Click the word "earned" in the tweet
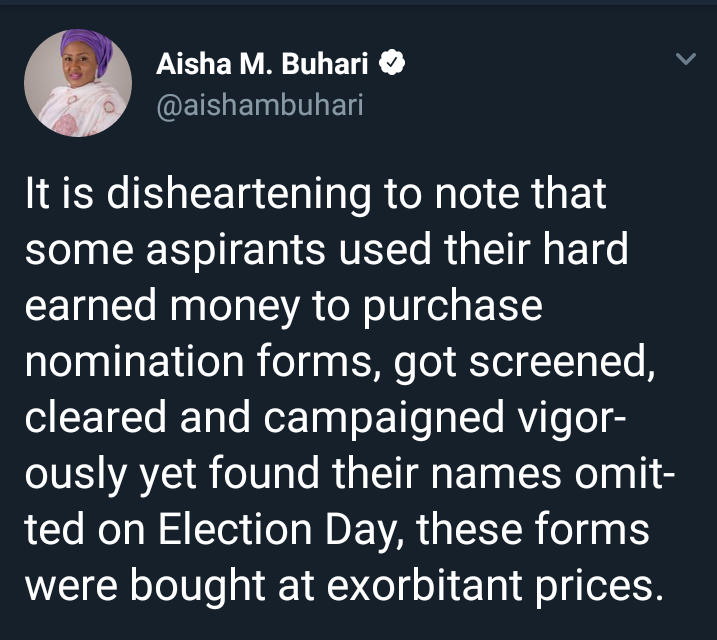 pyautogui.click(x=91, y=305)
